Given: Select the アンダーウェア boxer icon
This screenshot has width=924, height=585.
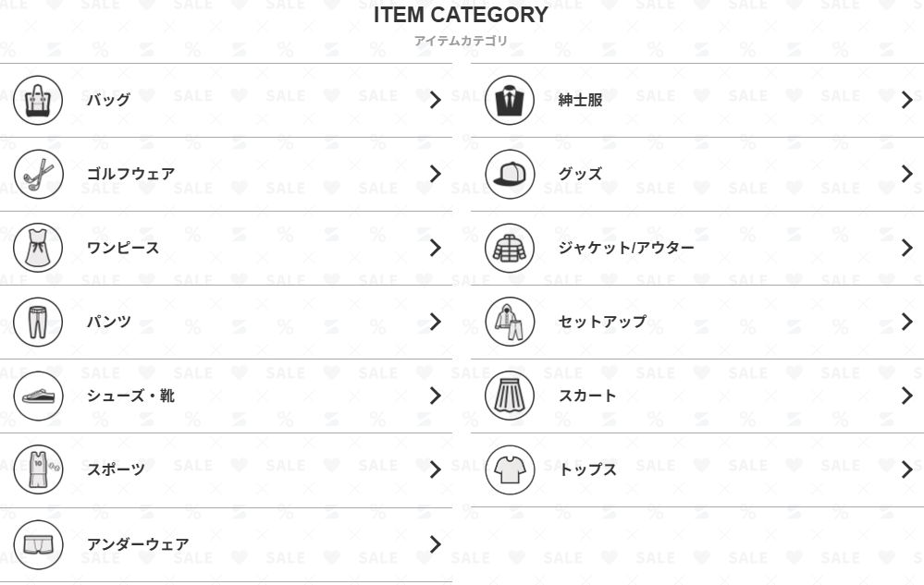Looking at the screenshot, I should pos(37,543).
